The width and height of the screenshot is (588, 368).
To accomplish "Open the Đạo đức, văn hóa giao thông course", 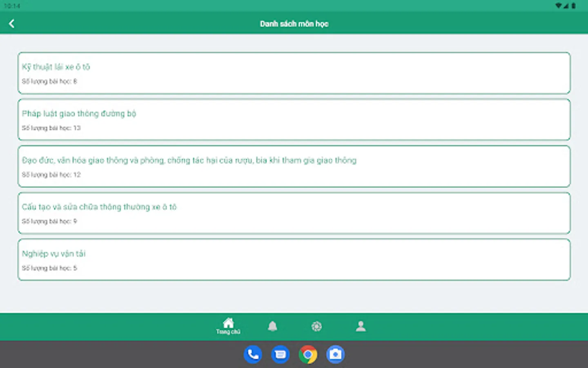I will pyautogui.click(x=294, y=166).
